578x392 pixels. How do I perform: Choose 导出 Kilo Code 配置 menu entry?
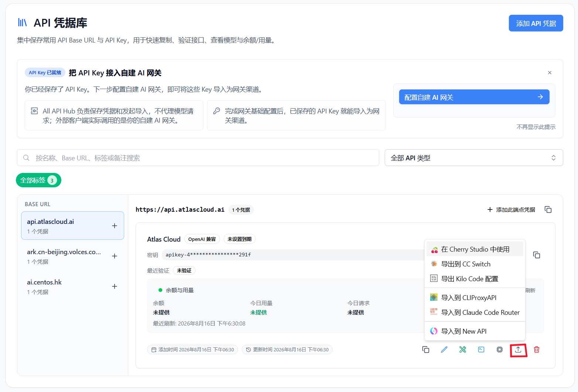(x=475, y=279)
